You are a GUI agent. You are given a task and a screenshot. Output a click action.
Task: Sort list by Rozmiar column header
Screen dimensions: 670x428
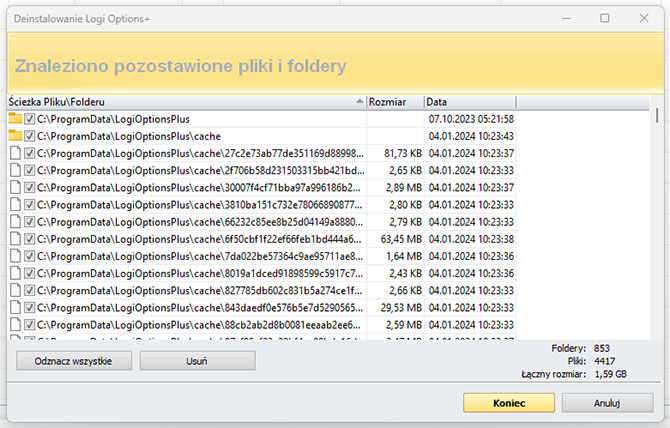[x=395, y=102]
